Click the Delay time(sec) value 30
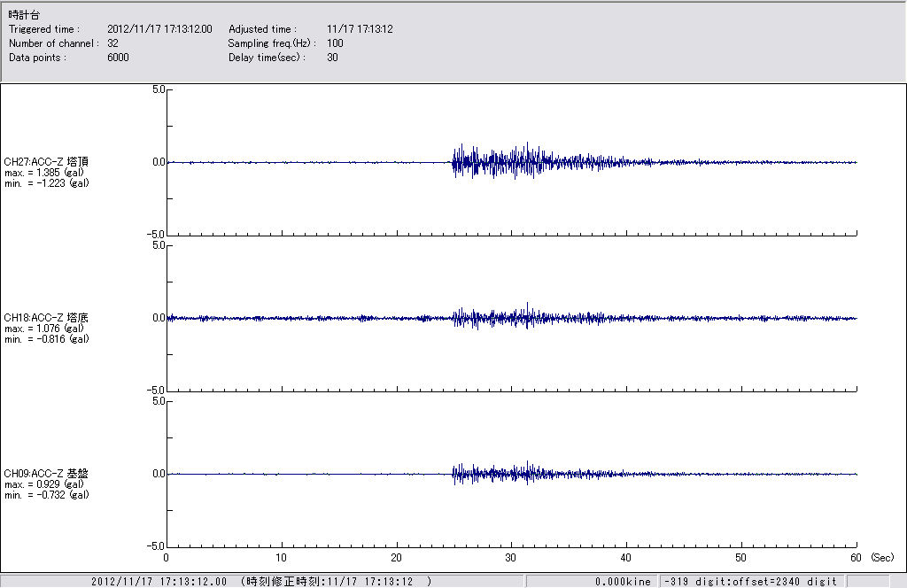This screenshot has height=588, width=907. click(x=332, y=58)
